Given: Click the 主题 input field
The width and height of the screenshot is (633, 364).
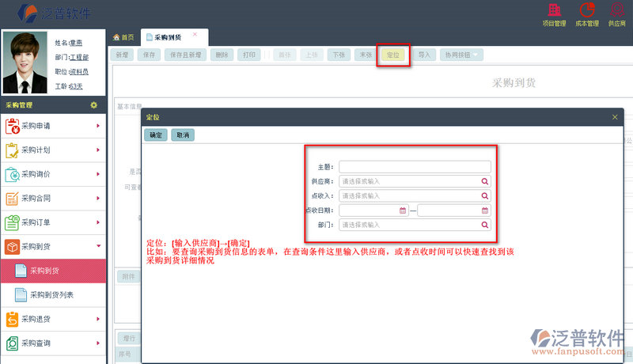Looking at the screenshot, I should (415, 167).
